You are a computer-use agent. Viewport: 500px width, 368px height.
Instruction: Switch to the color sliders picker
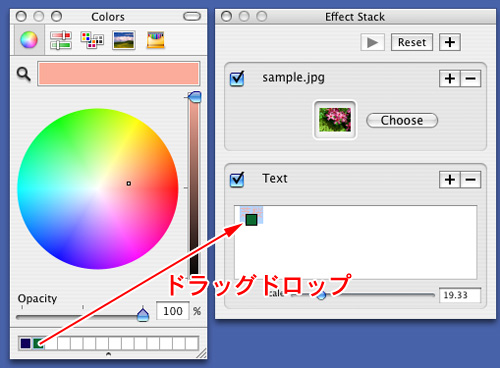[60, 40]
